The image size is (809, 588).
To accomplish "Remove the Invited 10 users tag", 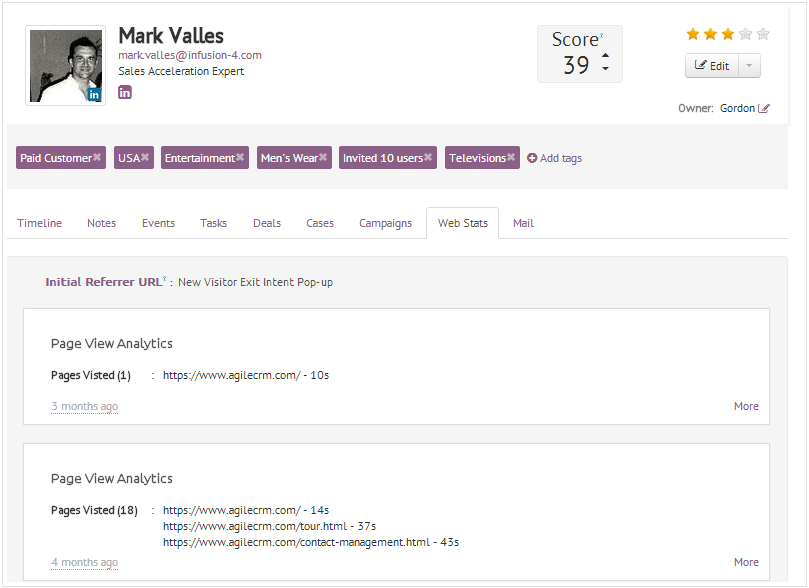I will point(427,157).
